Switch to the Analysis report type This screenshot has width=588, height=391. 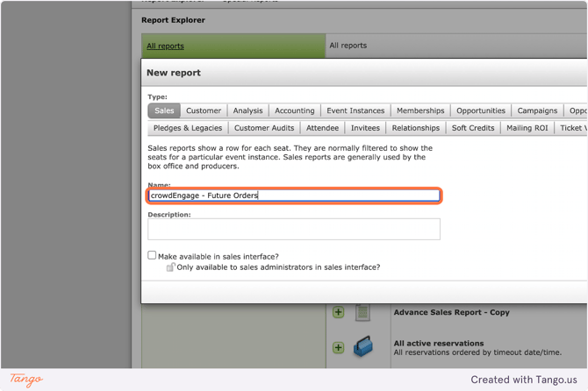(x=247, y=110)
